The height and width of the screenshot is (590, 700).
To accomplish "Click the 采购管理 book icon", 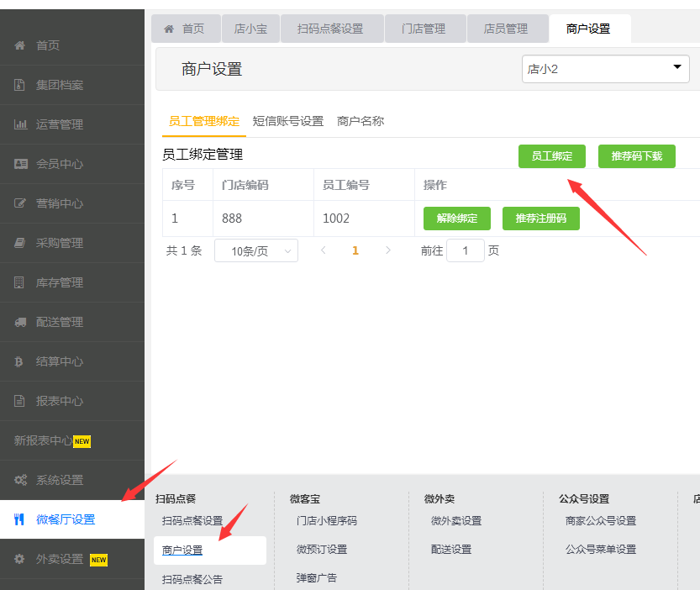I will click(x=19, y=243).
